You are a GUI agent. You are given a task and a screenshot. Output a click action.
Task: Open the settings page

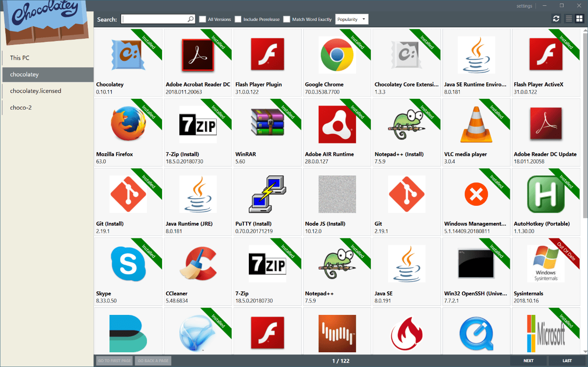[524, 6]
